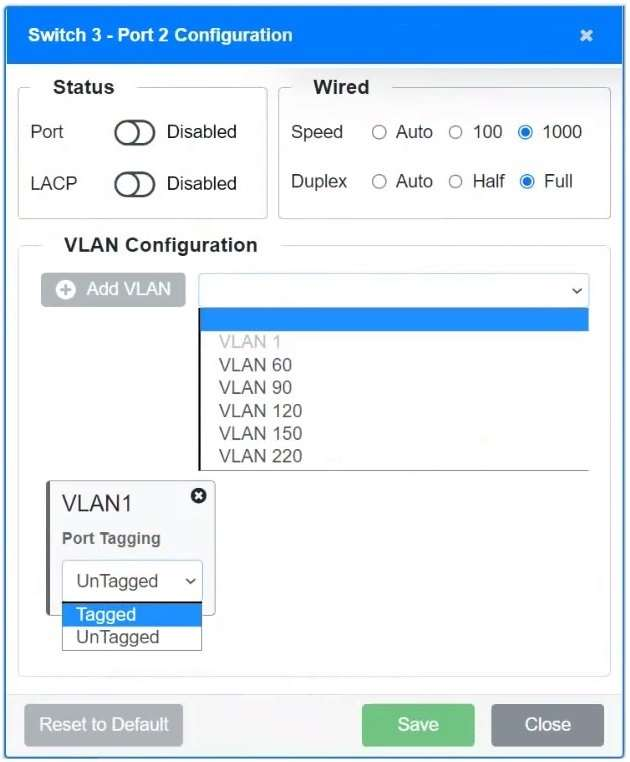Select Full duplex radio button
Screen dimensions: 630x762
pos(527,182)
